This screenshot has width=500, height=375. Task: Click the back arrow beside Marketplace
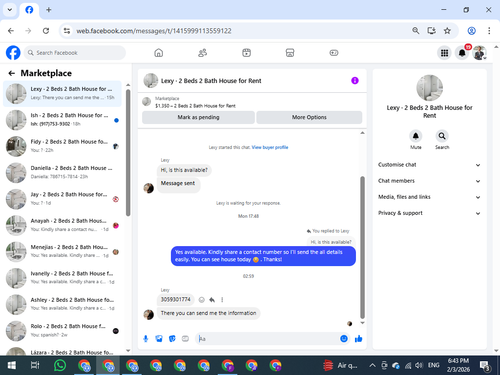coord(12,73)
